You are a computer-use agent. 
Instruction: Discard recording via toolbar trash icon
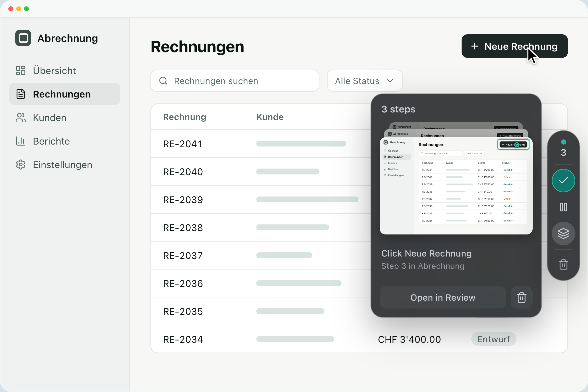click(x=563, y=264)
